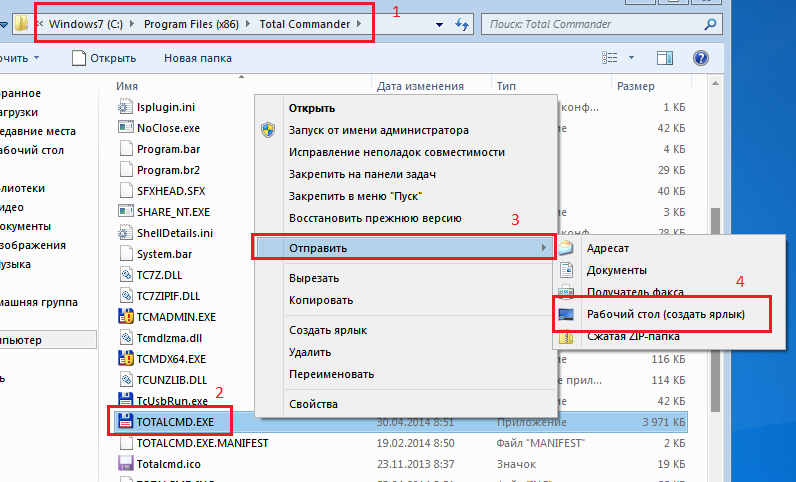Sort by the Тип column header
The width and height of the screenshot is (796, 482).
pos(506,86)
